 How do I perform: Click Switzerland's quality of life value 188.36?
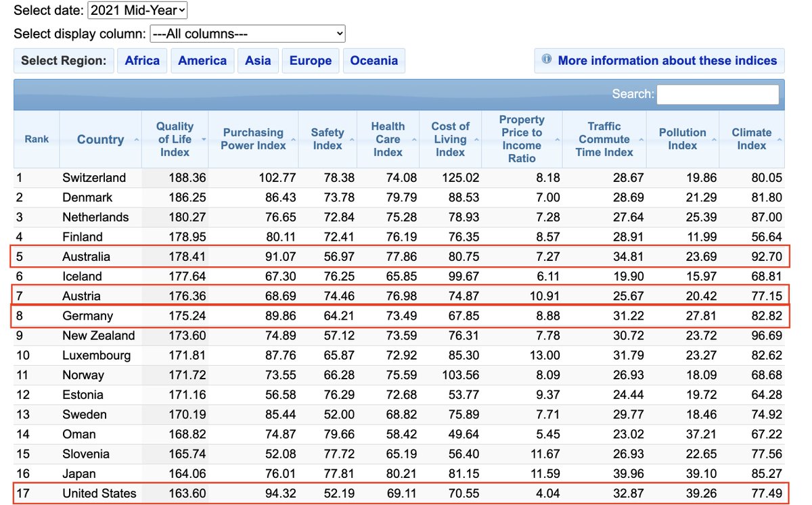click(188, 178)
